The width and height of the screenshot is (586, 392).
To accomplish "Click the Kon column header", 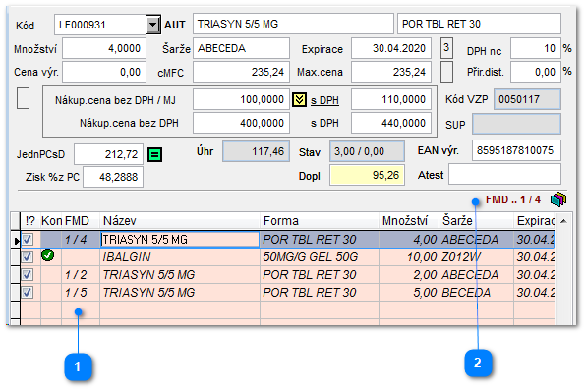I will point(51,221).
